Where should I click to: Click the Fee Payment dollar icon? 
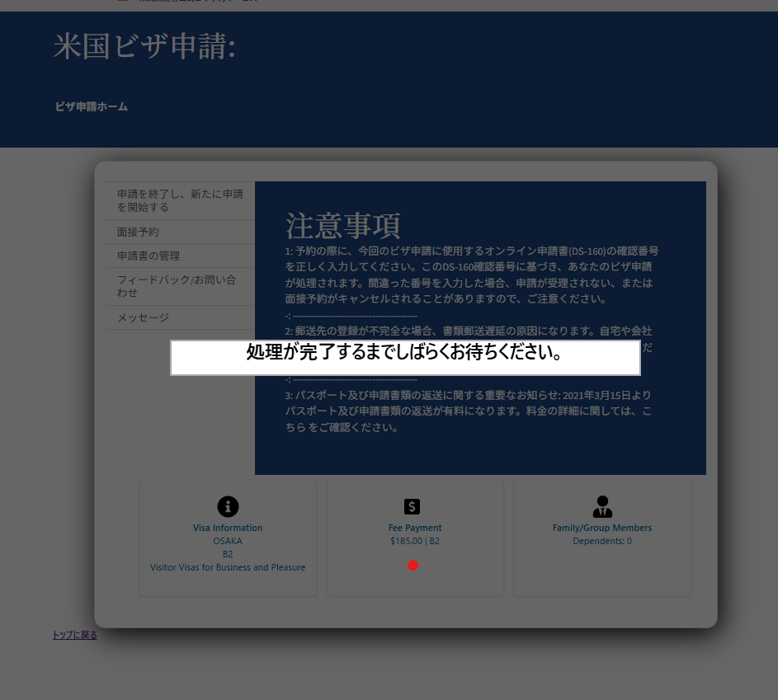tap(413, 506)
